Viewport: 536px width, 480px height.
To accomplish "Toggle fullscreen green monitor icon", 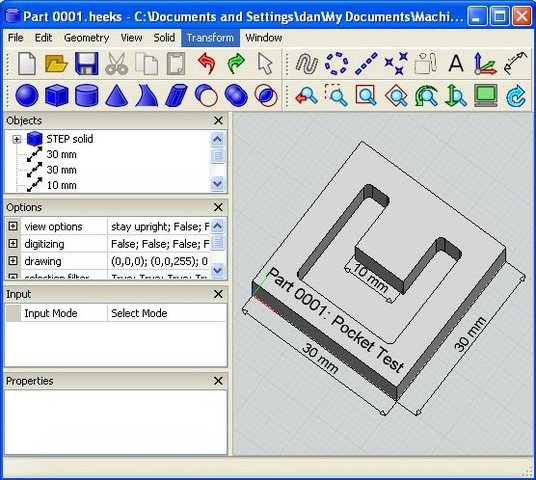I will [x=485, y=95].
